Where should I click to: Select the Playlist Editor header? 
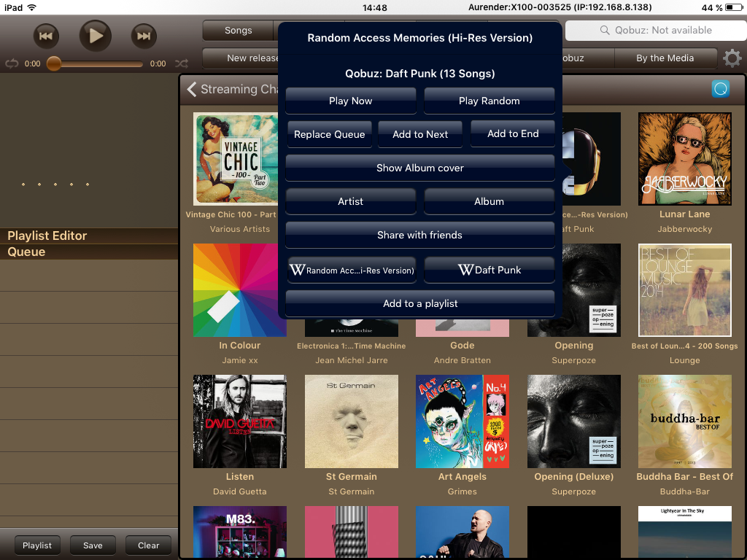click(x=89, y=236)
